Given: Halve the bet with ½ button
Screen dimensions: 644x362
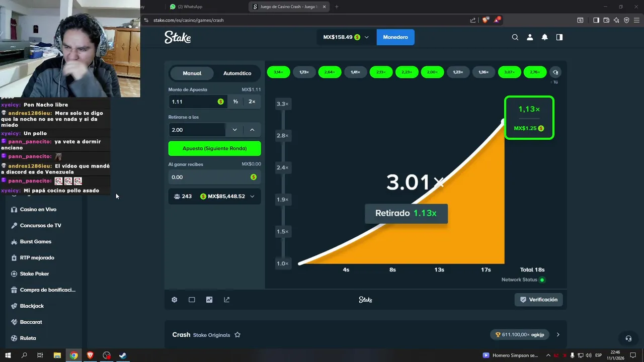Looking at the screenshot, I should (x=235, y=102).
